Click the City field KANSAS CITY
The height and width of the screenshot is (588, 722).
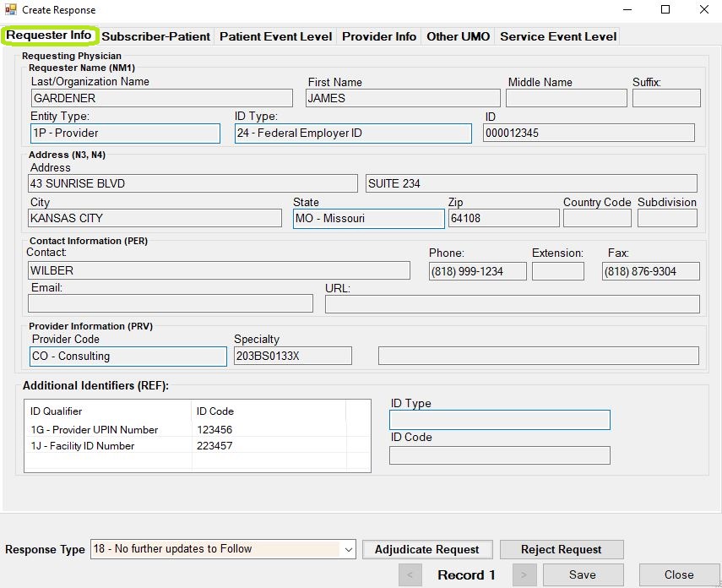tap(155, 218)
